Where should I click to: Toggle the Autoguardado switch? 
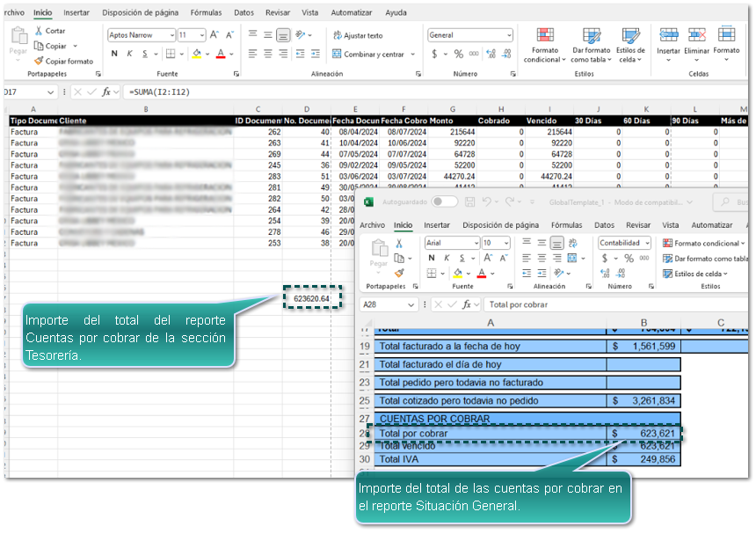pyautogui.click(x=444, y=201)
